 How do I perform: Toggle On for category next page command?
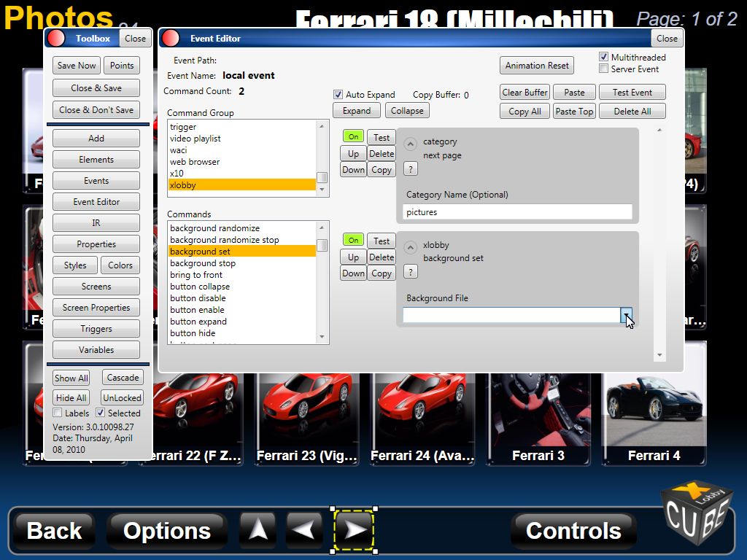coord(354,136)
